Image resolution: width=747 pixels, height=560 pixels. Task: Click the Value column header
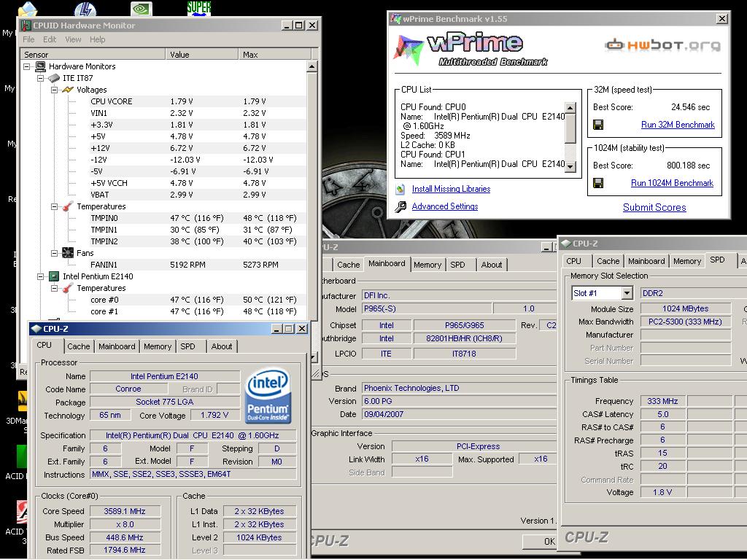point(201,54)
